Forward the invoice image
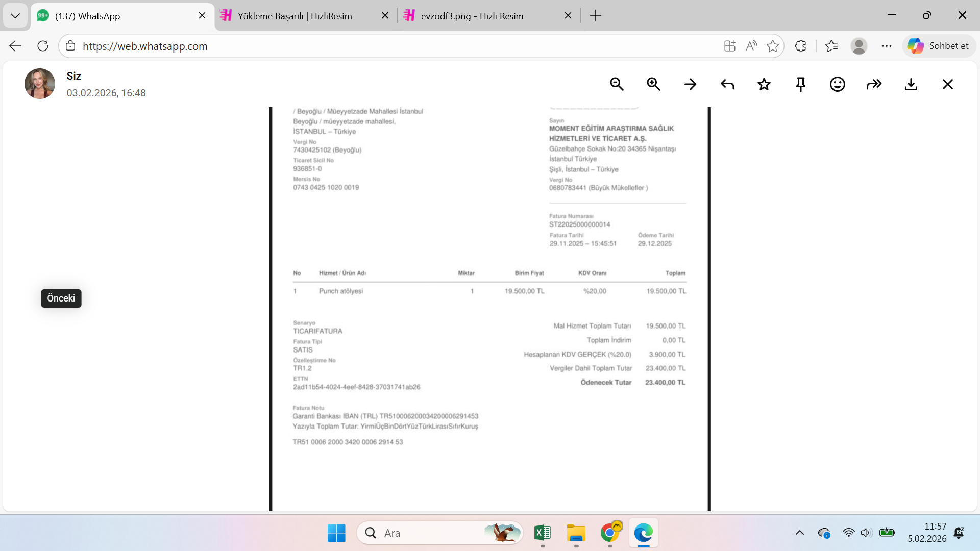The height and width of the screenshot is (551, 980). 874,84
